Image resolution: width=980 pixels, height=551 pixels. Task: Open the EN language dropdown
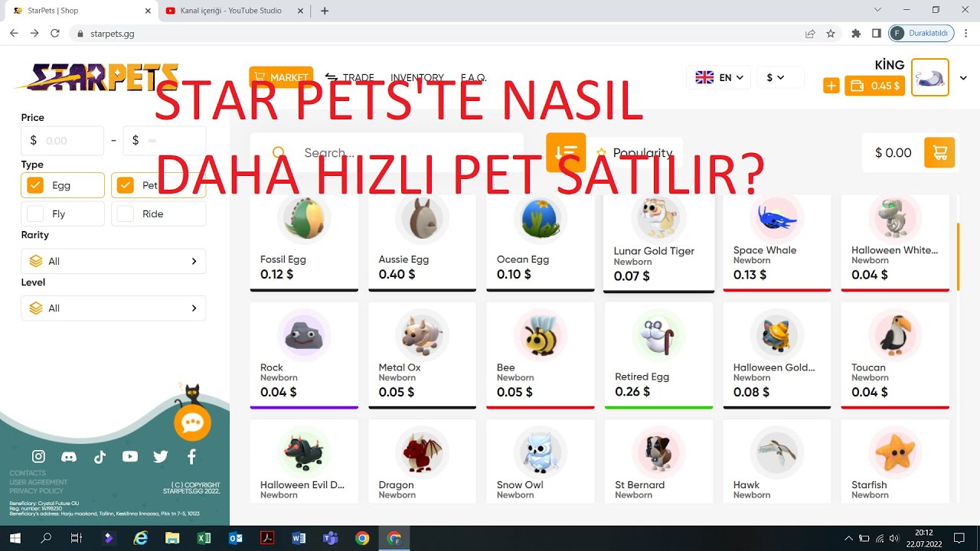point(719,77)
